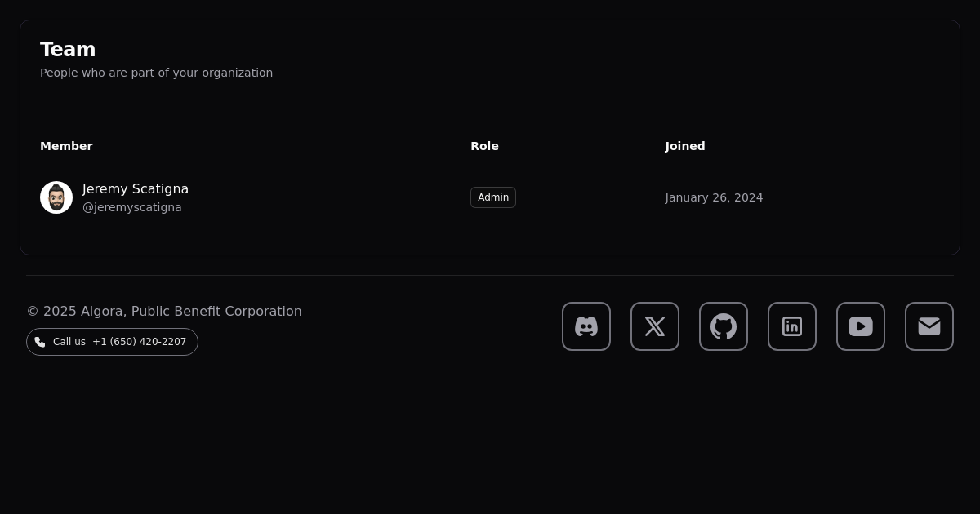Click Jeremy Scatigna's avatar picture

[x=56, y=197]
